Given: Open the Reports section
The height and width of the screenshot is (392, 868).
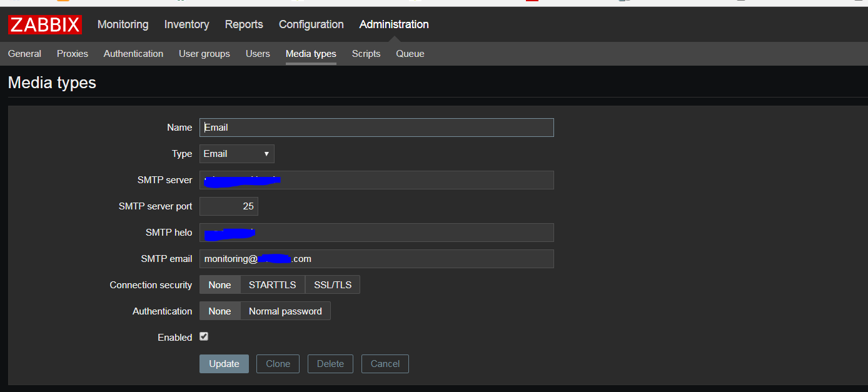Looking at the screenshot, I should (x=243, y=24).
